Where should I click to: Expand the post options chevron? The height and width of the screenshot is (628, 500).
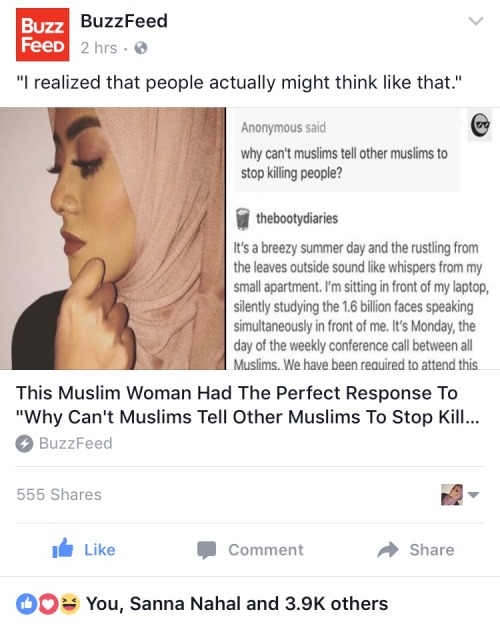(476, 20)
